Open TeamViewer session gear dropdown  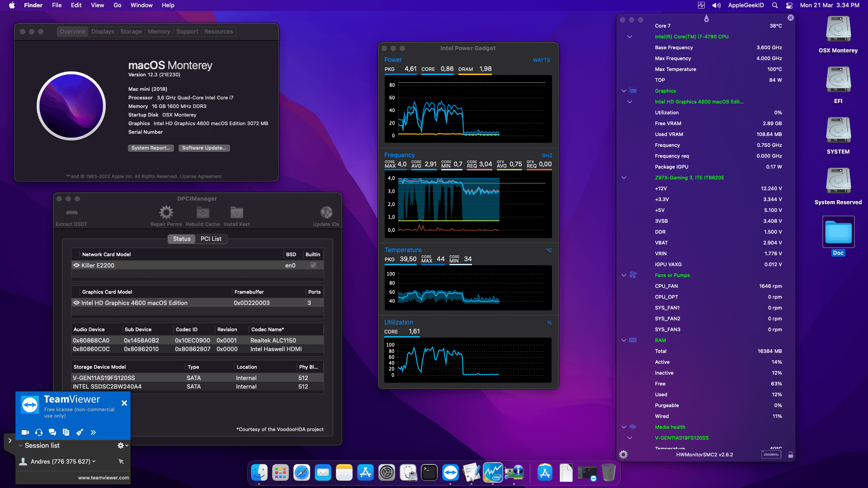pos(123,446)
